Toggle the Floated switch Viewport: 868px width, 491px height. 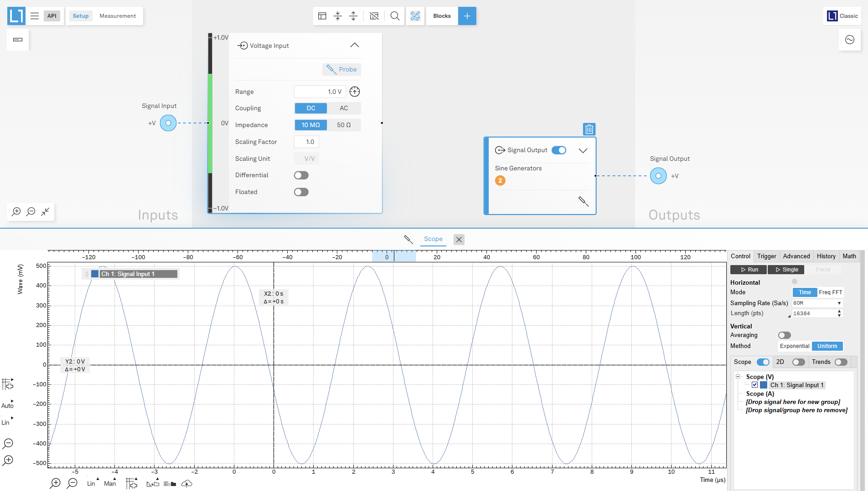click(x=301, y=192)
